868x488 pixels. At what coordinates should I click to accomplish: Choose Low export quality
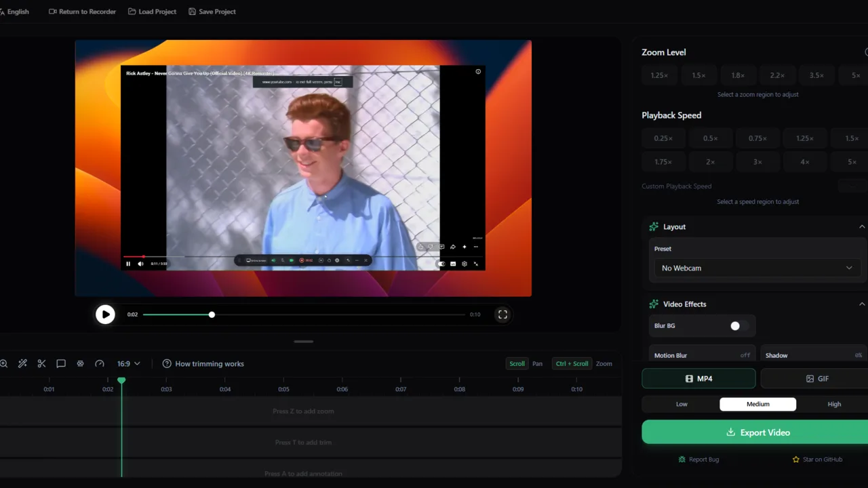[682, 404]
